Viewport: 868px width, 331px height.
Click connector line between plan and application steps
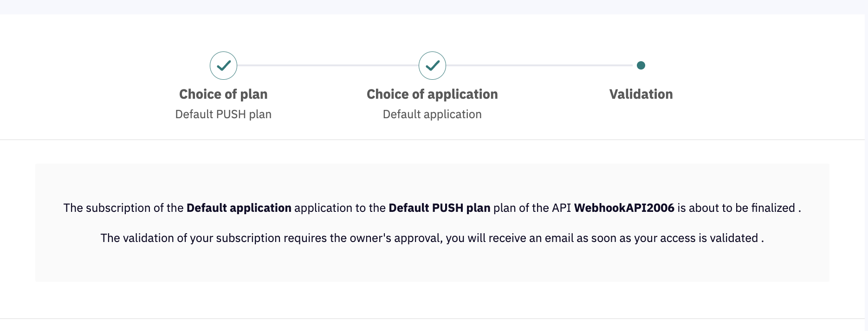(x=328, y=65)
